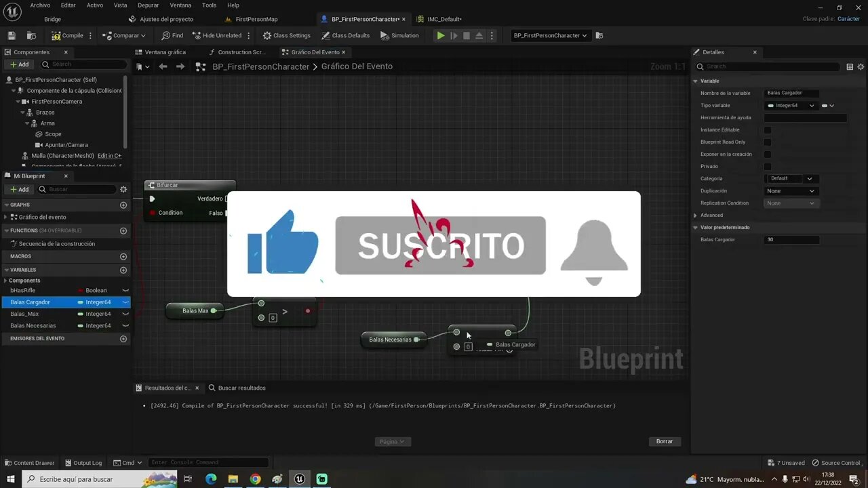Toggle visibility eye for Balas Necesarias variable

[x=125, y=325]
